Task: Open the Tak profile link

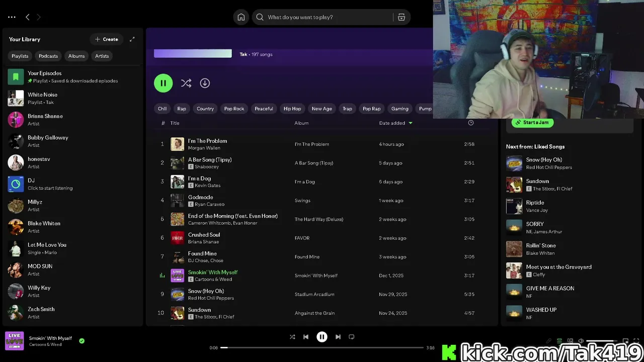Action: click(x=244, y=54)
